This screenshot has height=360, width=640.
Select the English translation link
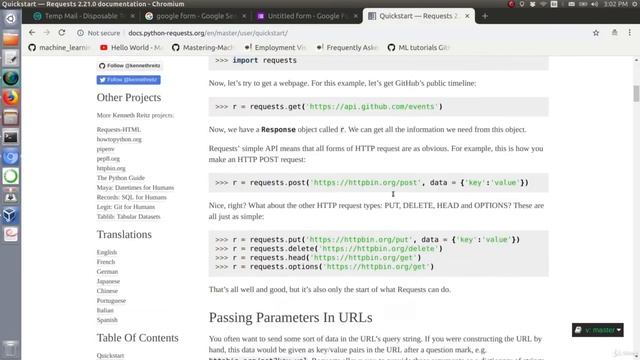pos(107,252)
